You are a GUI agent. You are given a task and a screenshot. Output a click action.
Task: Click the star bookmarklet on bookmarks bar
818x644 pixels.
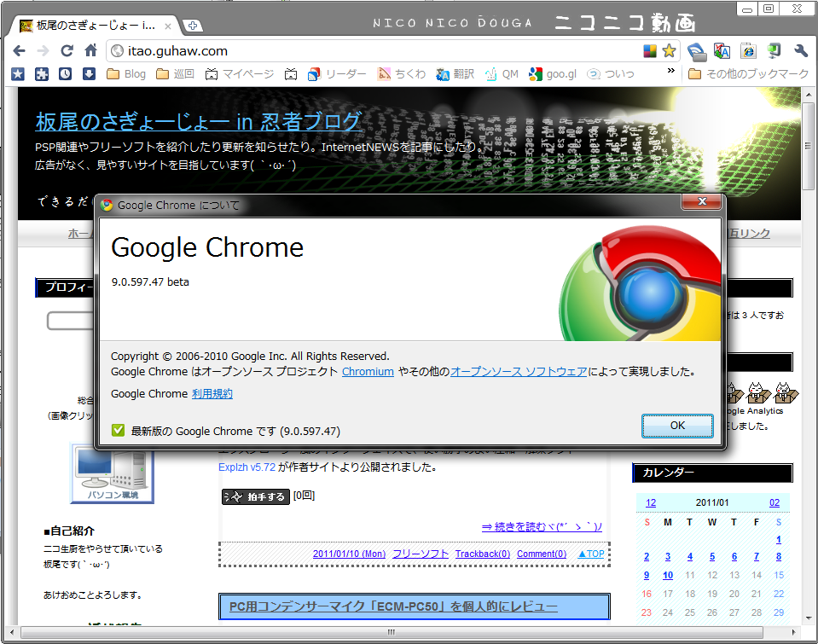coord(18,74)
